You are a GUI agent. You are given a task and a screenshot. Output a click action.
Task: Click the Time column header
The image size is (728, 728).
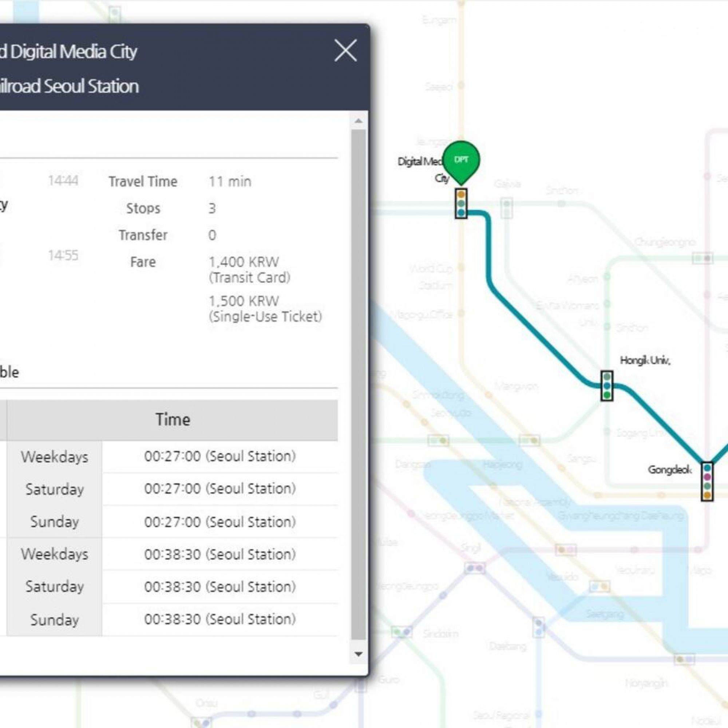point(173,420)
